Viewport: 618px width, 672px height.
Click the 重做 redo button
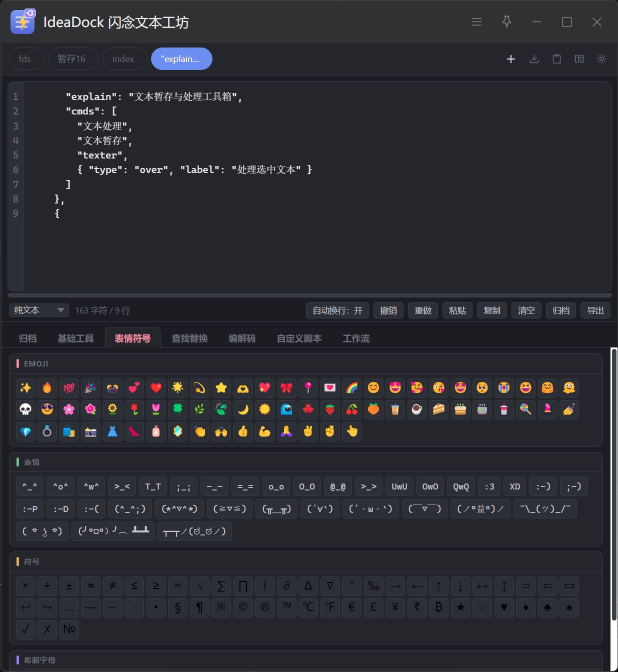click(x=423, y=310)
